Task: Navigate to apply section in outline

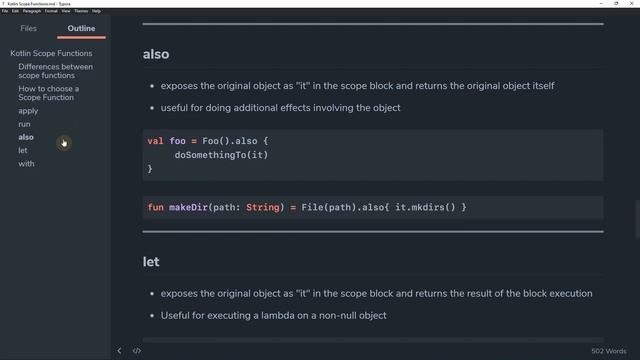Action: (28, 111)
